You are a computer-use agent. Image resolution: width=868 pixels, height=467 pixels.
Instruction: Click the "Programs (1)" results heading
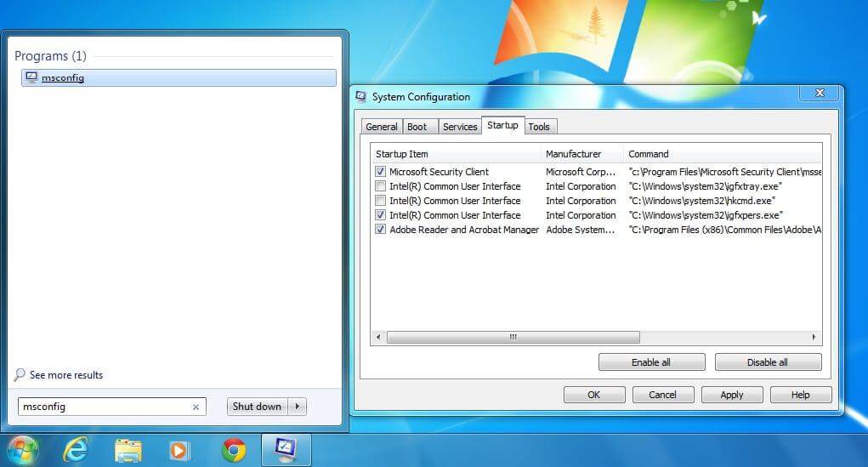[x=50, y=56]
